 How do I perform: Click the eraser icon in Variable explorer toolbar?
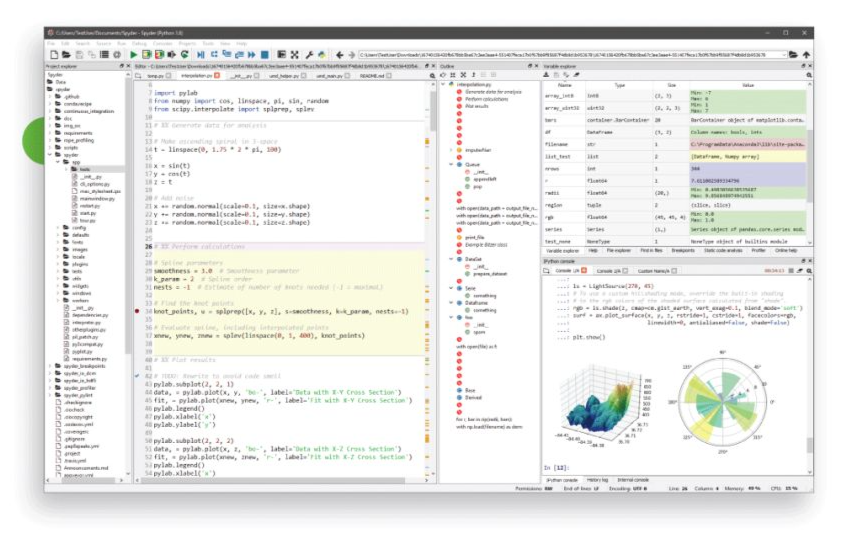(x=576, y=75)
